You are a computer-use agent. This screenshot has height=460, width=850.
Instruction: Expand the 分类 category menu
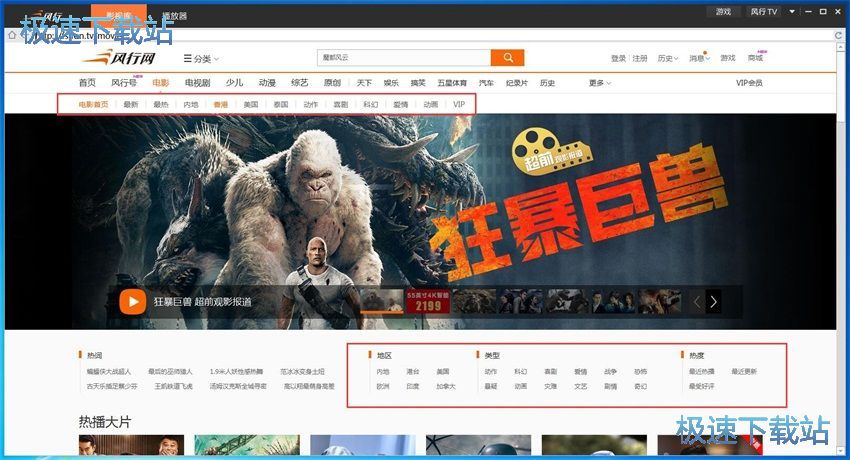pyautogui.click(x=201, y=59)
